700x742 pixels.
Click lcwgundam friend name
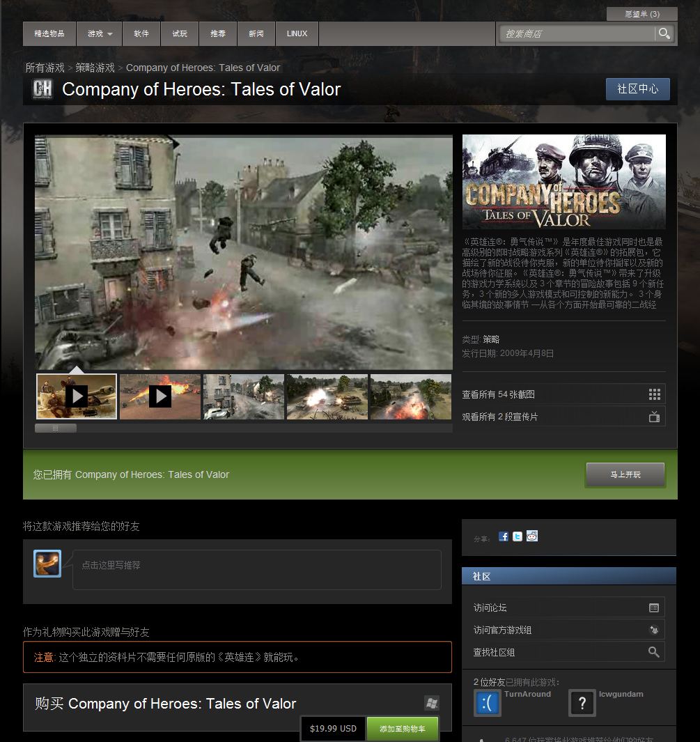coord(621,694)
